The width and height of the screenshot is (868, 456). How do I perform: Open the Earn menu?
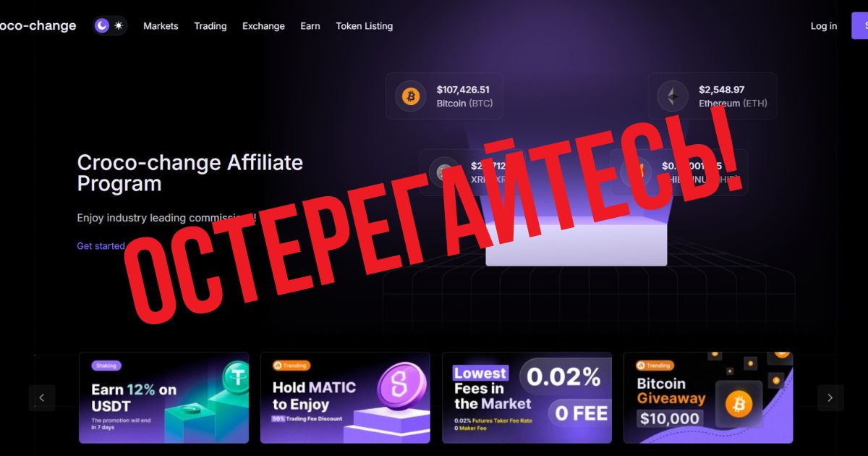(x=310, y=26)
